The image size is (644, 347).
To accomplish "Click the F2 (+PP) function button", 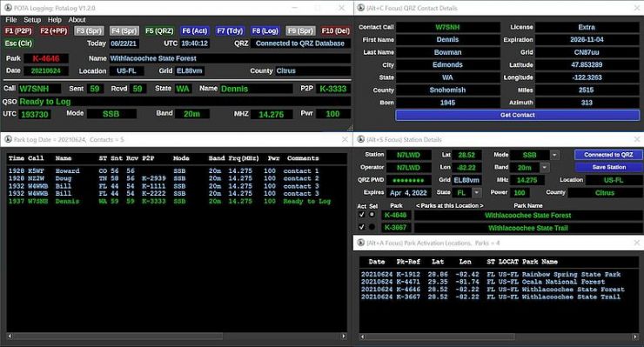I will 54,30.
